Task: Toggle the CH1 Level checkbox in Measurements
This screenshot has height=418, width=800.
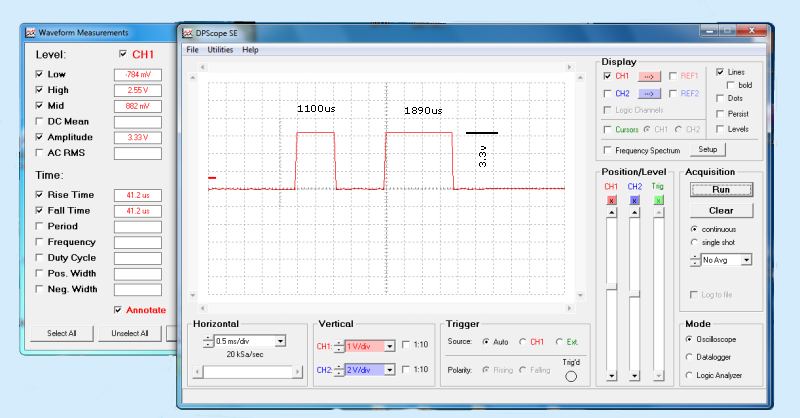Action: coord(122,54)
